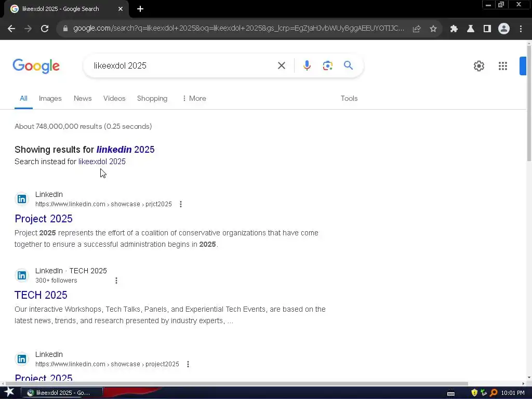Click the About 748,000,000 results text
The width and height of the screenshot is (532, 399).
(83, 127)
